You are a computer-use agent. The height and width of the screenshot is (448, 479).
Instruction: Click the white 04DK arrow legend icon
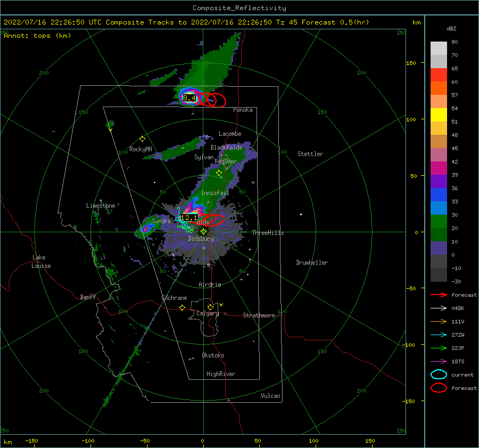439,308
